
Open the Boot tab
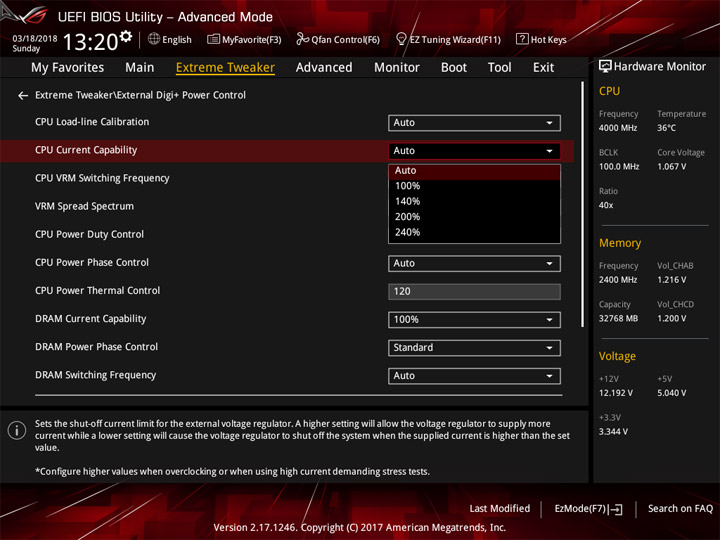point(454,68)
